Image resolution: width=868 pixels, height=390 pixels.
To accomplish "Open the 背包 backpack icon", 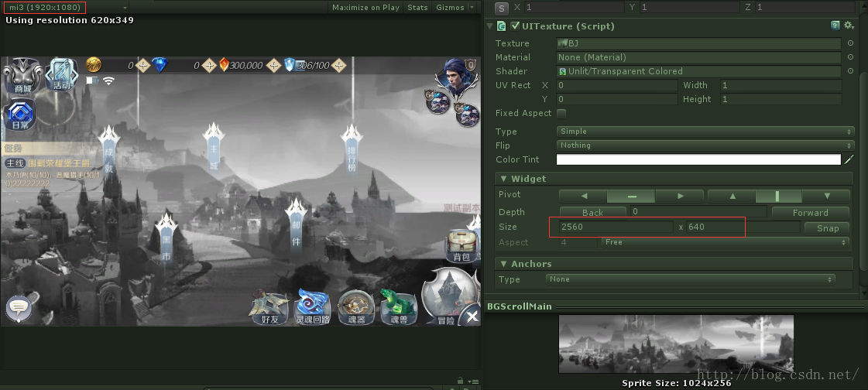I will [x=461, y=245].
